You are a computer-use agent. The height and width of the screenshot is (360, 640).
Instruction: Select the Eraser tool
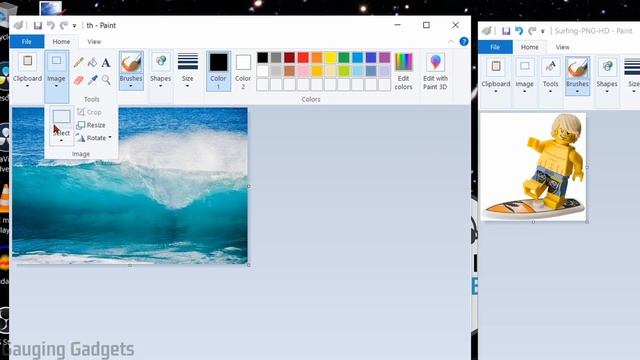tap(78, 80)
